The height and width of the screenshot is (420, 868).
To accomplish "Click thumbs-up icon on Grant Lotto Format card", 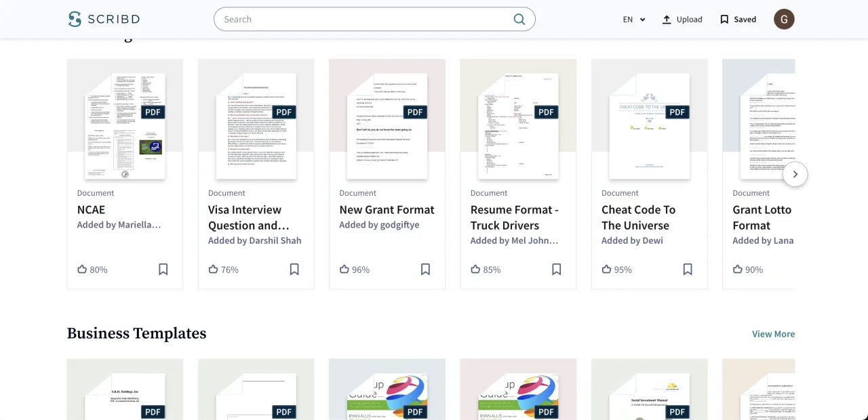I will (738, 269).
